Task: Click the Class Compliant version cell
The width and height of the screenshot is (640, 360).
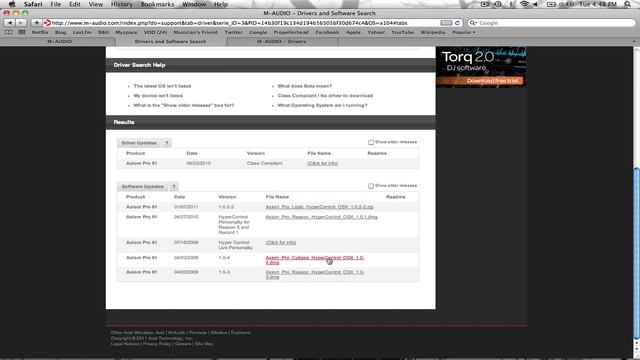Action: click(x=264, y=163)
